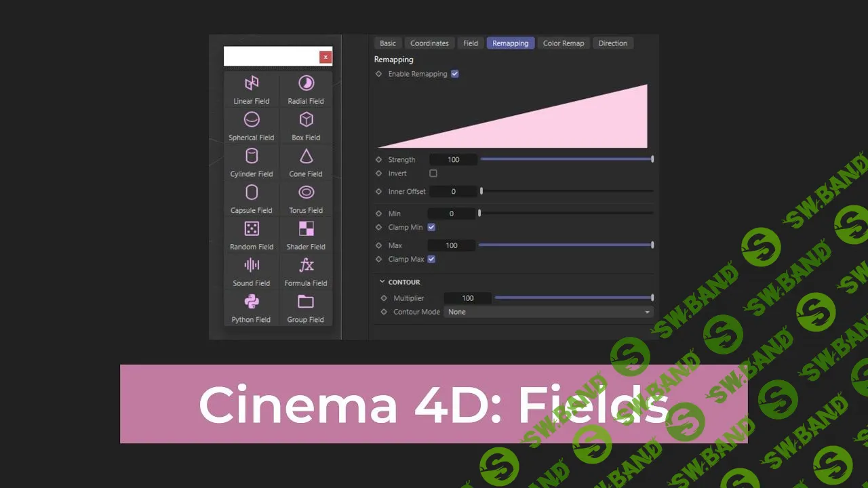Click the Inner Offset value field
The image size is (868, 488).
pyautogui.click(x=453, y=191)
